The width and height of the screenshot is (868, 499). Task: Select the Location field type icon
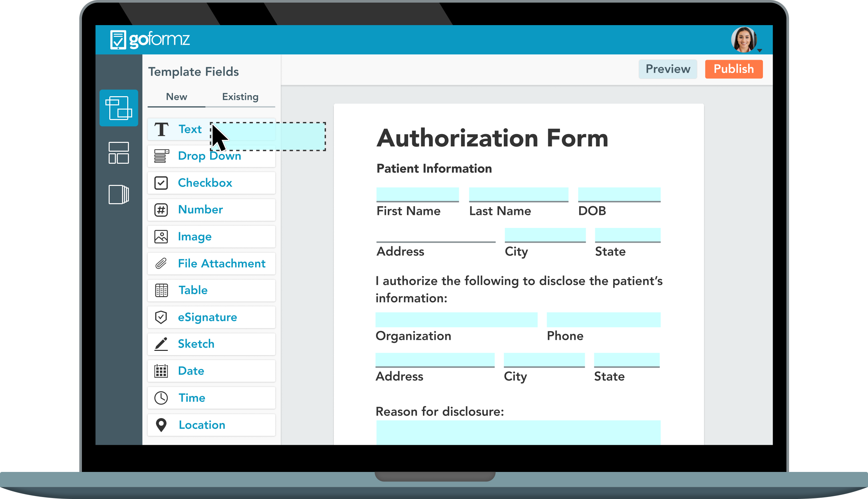[162, 425]
